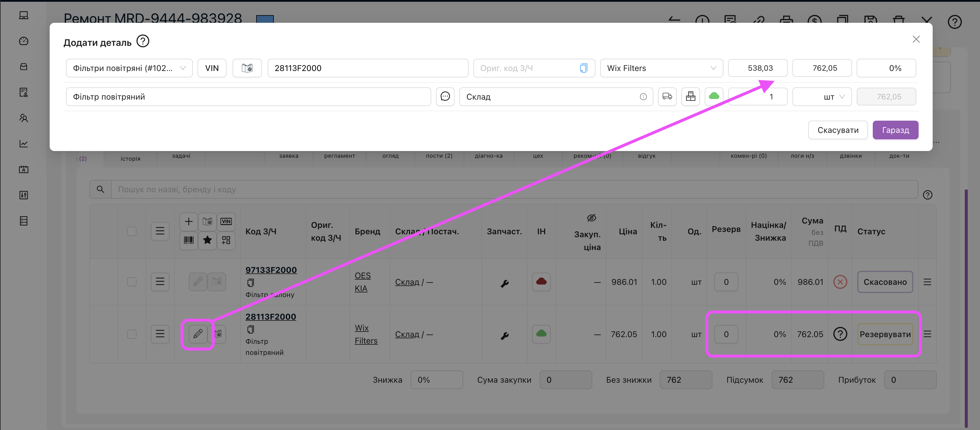
Task: Click the part code field containing 28113F2000
Action: pyautogui.click(x=368, y=68)
